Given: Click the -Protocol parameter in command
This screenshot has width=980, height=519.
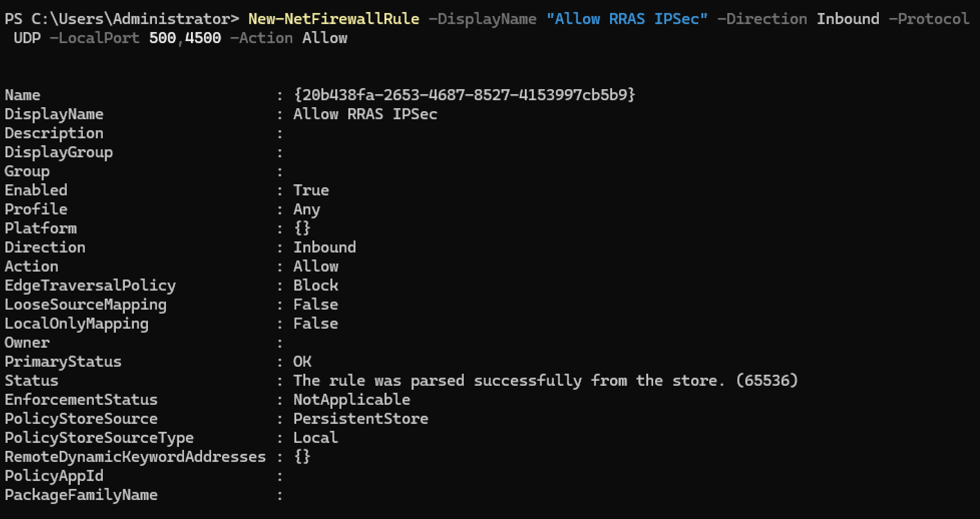Looking at the screenshot, I should tap(928, 19).
